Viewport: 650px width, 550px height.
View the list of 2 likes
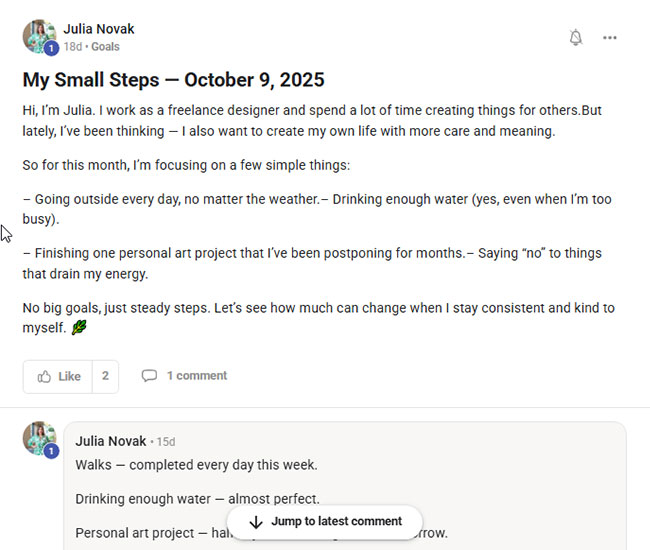pyautogui.click(x=105, y=376)
